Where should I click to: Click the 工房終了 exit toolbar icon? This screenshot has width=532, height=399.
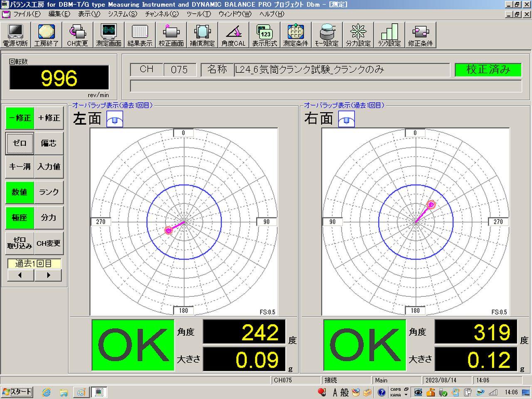[46, 35]
